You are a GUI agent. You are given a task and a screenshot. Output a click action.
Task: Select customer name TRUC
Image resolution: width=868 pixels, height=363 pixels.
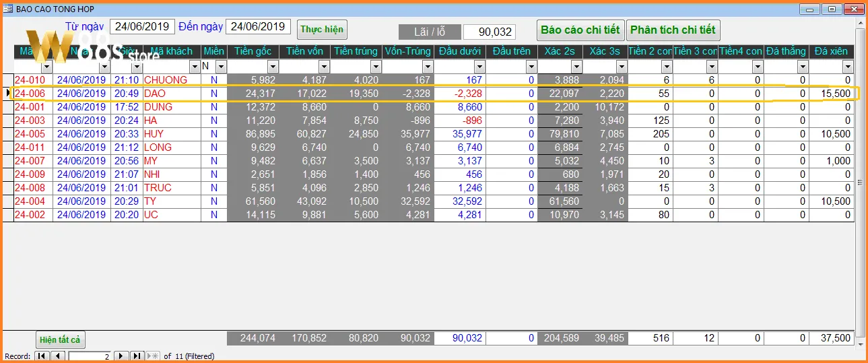pyautogui.click(x=158, y=188)
